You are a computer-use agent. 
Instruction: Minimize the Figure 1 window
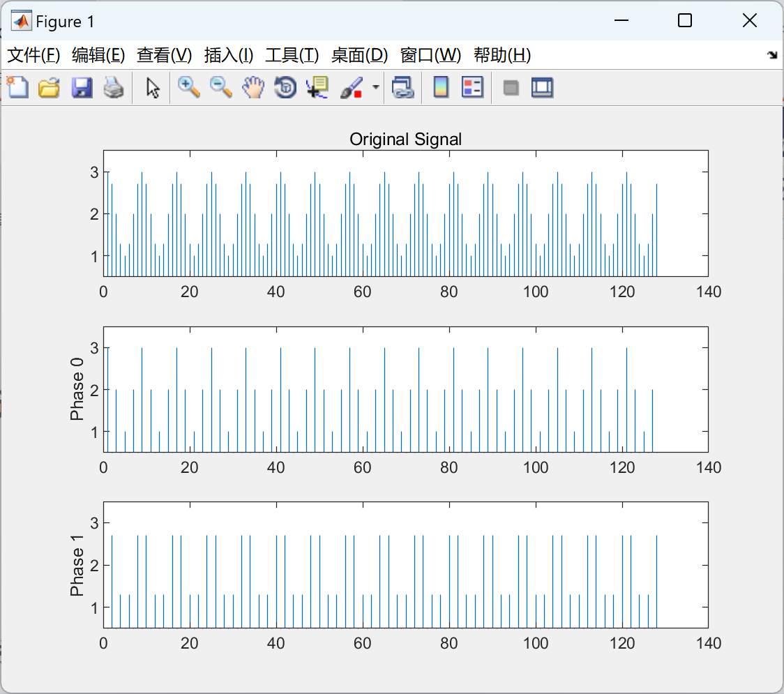pyautogui.click(x=621, y=20)
